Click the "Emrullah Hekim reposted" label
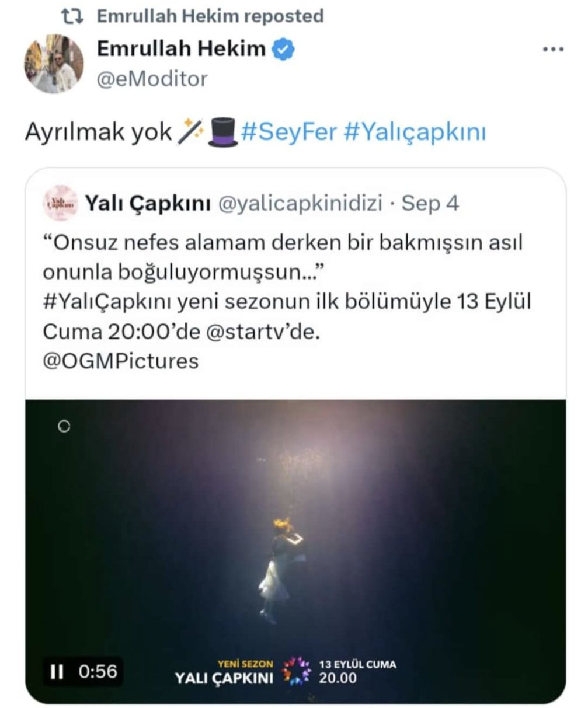The image size is (588, 708). coord(210,16)
